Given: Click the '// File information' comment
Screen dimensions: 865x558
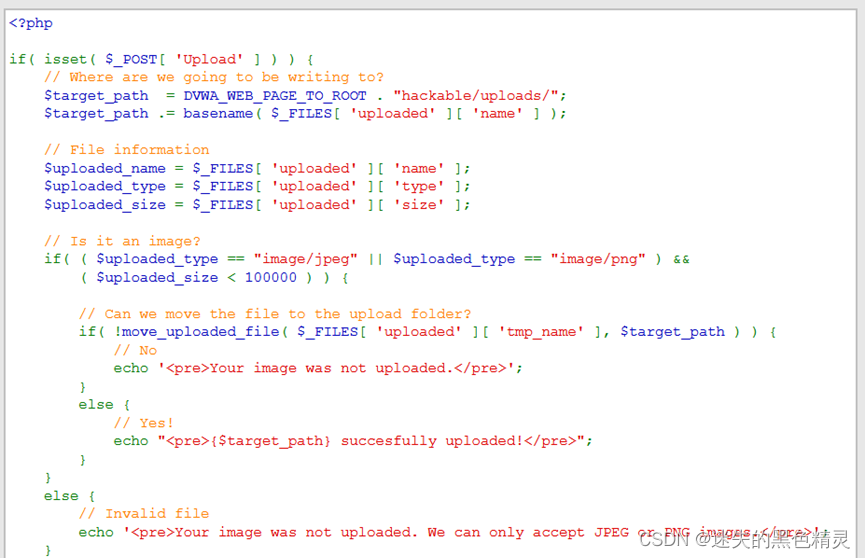Looking at the screenshot, I should click(x=127, y=150).
